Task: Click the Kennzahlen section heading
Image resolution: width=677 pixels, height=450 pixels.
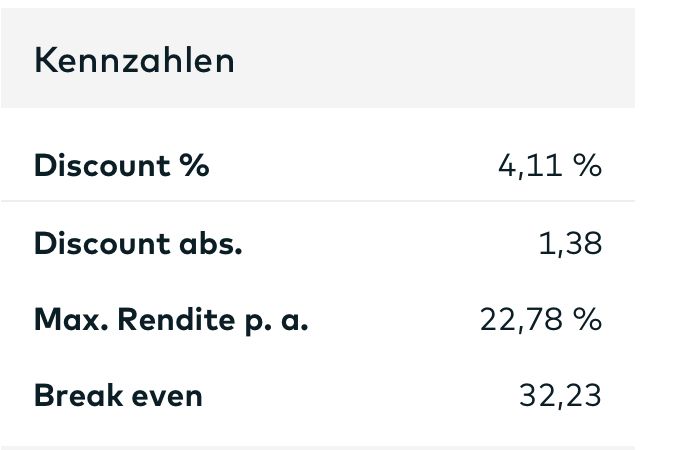Action: tap(134, 61)
